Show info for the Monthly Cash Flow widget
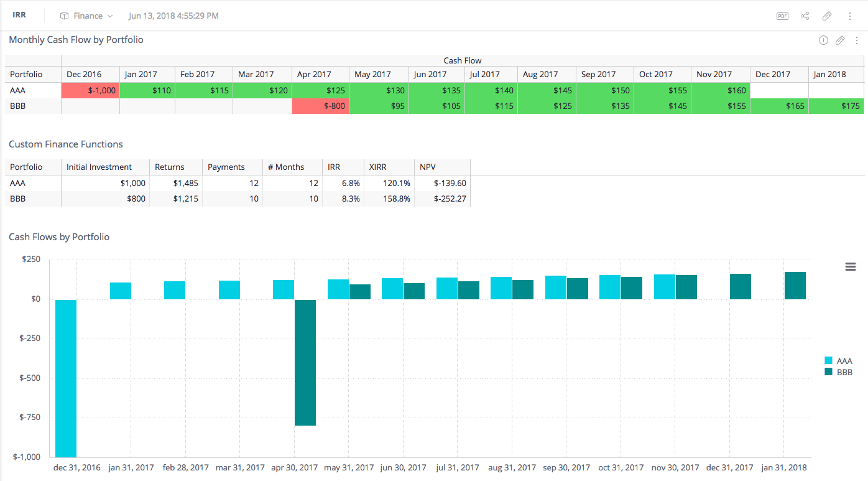This screenshot has width=868, height=481. pos(823,40)
